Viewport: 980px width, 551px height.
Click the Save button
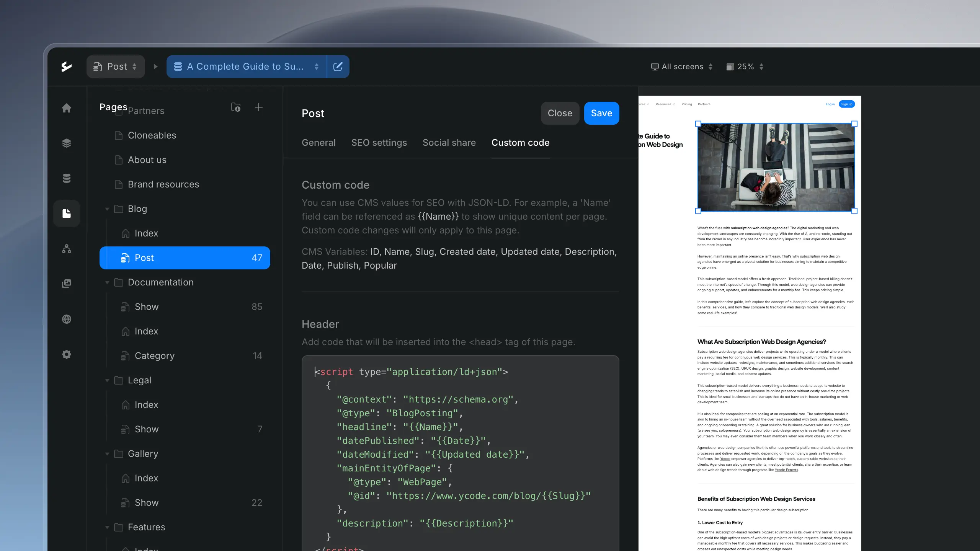point(601,113)
